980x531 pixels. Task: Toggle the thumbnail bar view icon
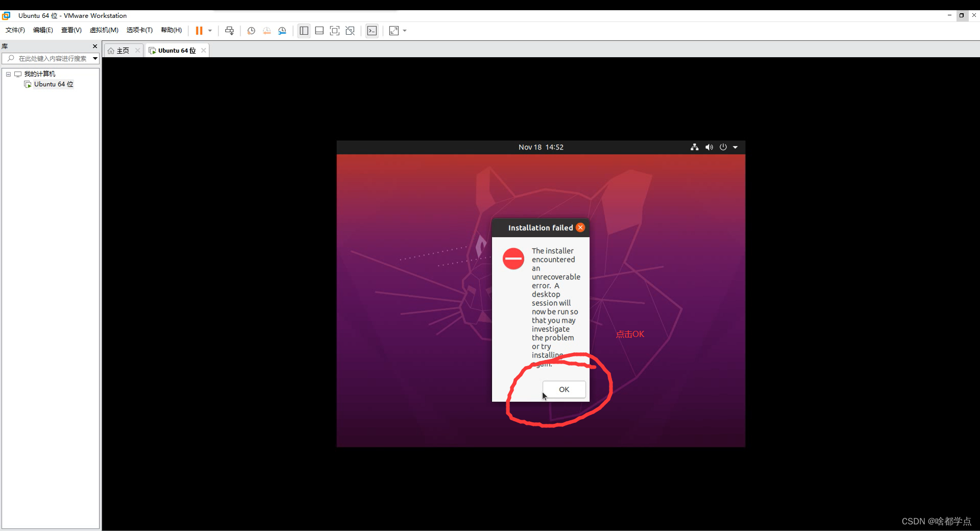[x=320, y=31]
